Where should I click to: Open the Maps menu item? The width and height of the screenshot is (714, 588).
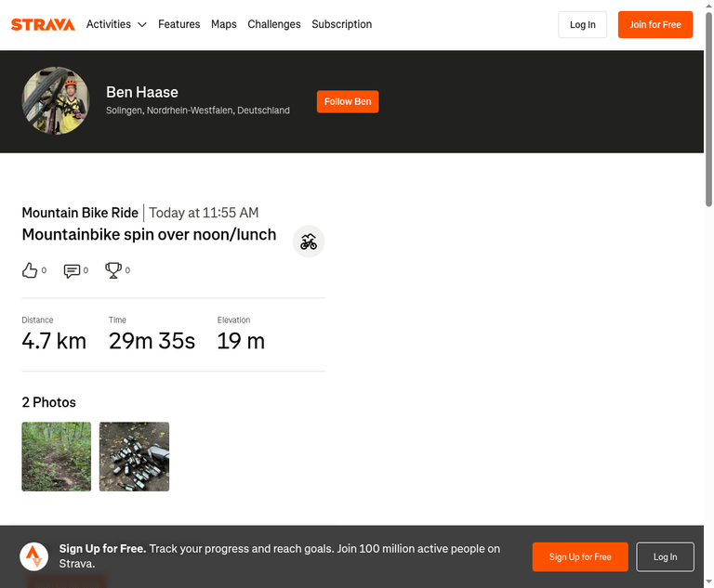pos(223,24)
